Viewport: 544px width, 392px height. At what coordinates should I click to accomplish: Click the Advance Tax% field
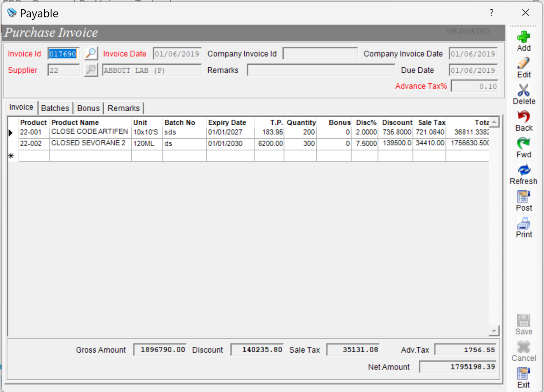[474, 86]
